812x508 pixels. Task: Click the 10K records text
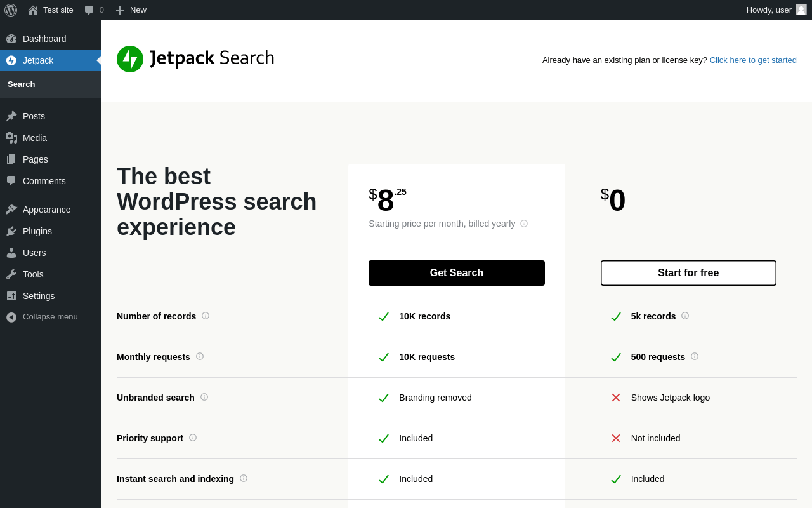coord(425,316)
